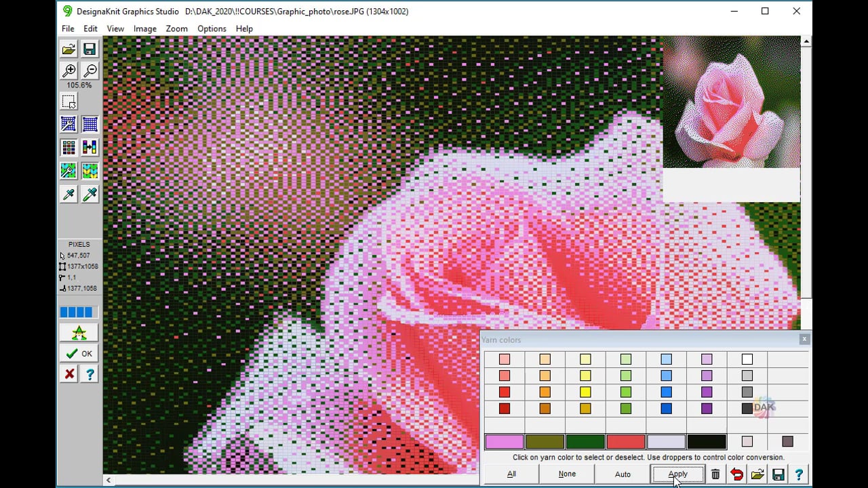The image size is (868, 488).
Task: Save image using left toolbar floppy icon
Action: (90, 49)
